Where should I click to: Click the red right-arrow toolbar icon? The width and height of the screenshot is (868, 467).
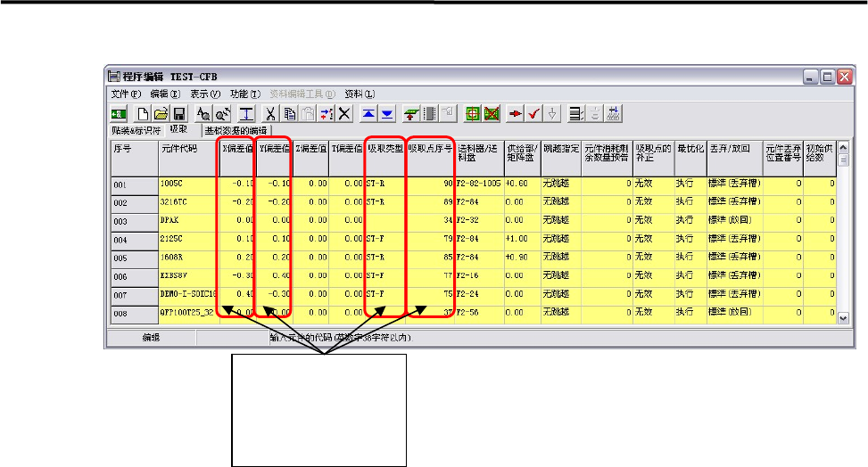(x=516, y=114)
